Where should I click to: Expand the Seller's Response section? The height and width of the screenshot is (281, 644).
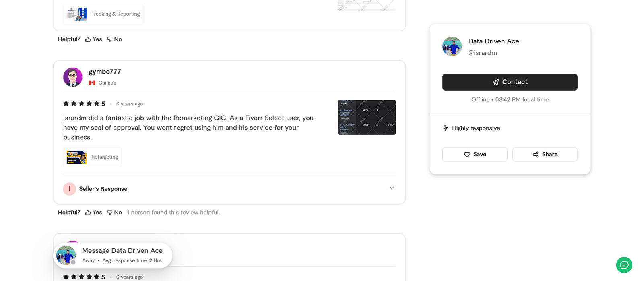(103, 188)
